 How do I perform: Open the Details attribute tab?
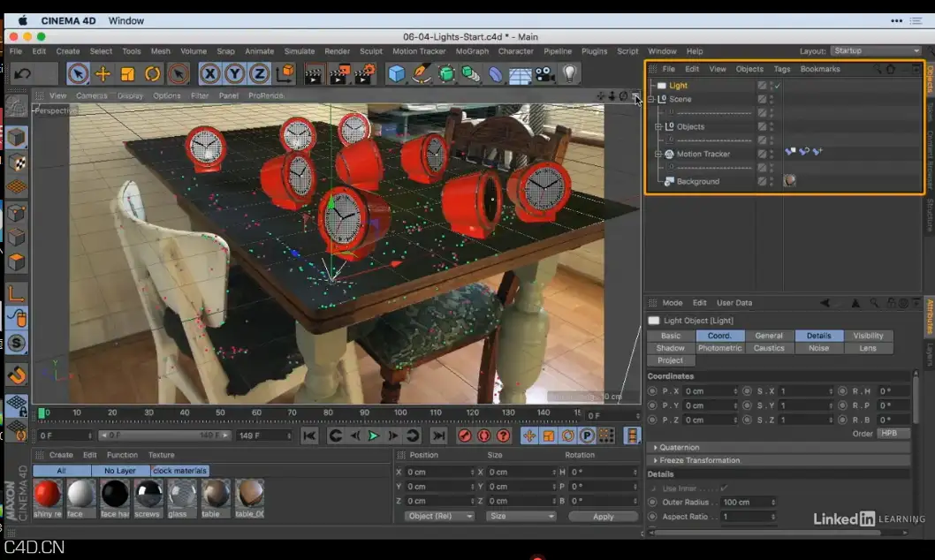pyautogui.click(x=818, y=336)
